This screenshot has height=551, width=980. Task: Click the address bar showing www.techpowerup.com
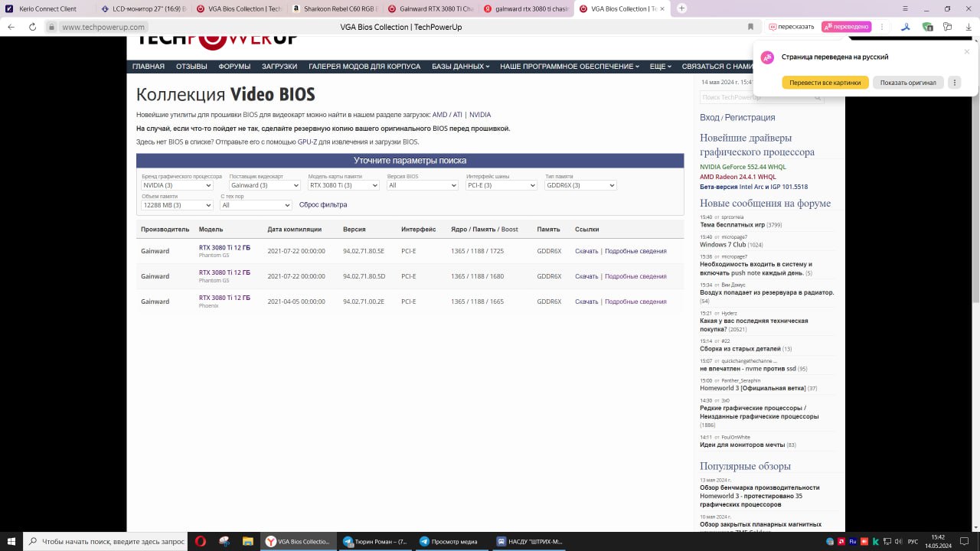point(103,27)
